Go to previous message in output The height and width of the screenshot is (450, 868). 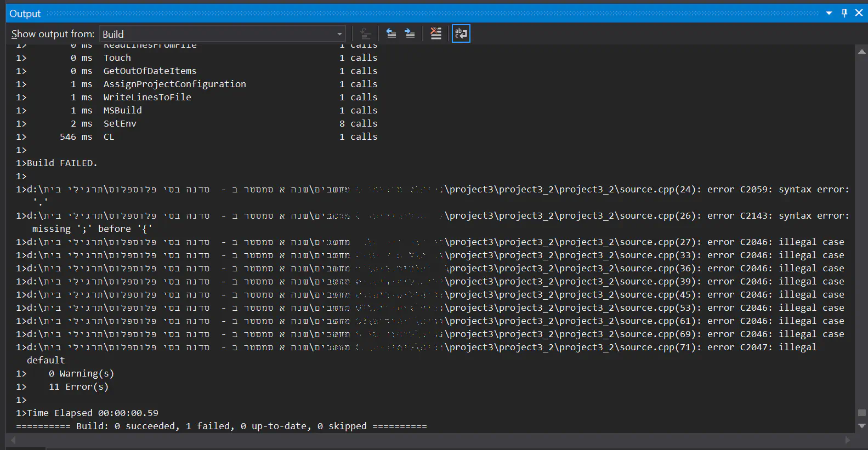tap(391, 34)
